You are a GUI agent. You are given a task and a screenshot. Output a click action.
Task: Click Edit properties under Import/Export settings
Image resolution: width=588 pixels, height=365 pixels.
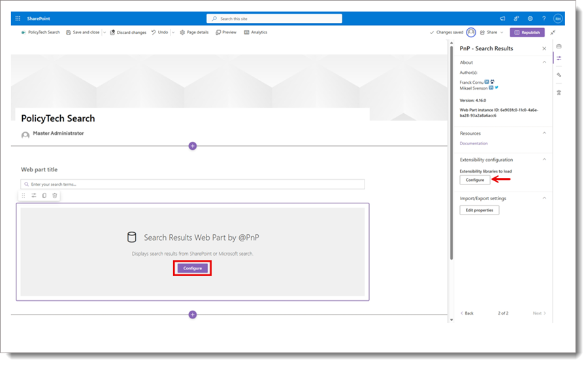479,210
